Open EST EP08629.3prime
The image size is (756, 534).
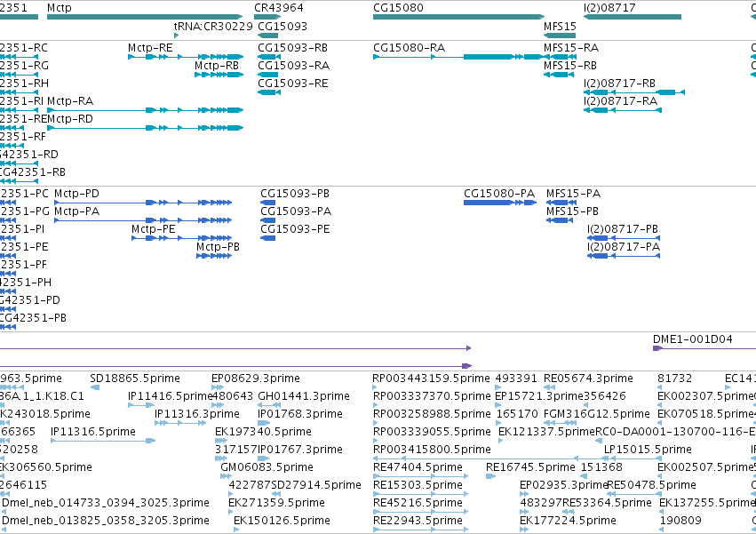[256, 379]
